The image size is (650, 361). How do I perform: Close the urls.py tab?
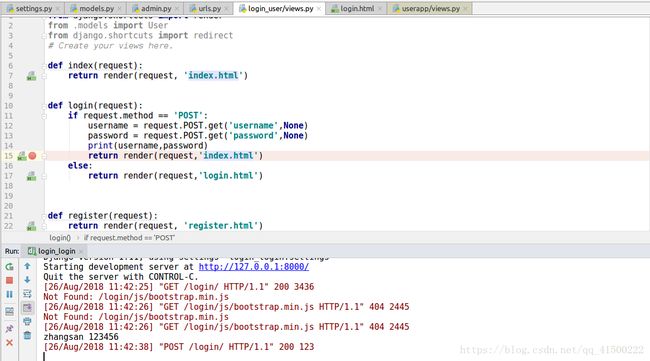click(227, 9)
